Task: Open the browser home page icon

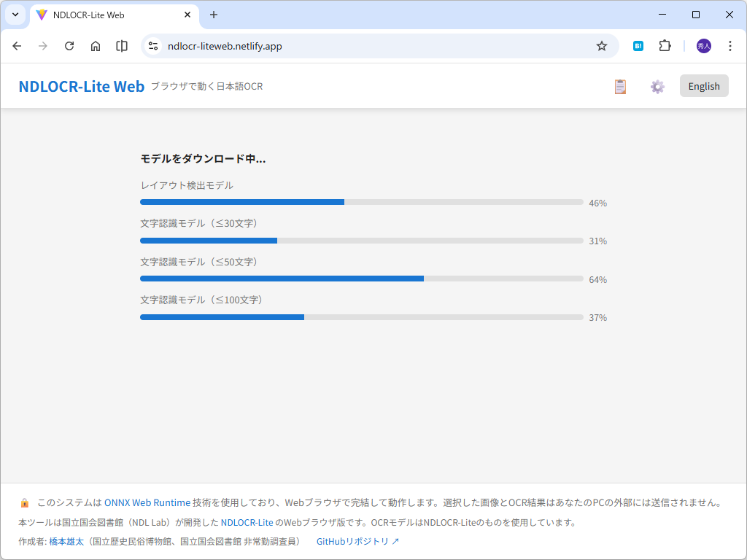Action: click(96, 45)
